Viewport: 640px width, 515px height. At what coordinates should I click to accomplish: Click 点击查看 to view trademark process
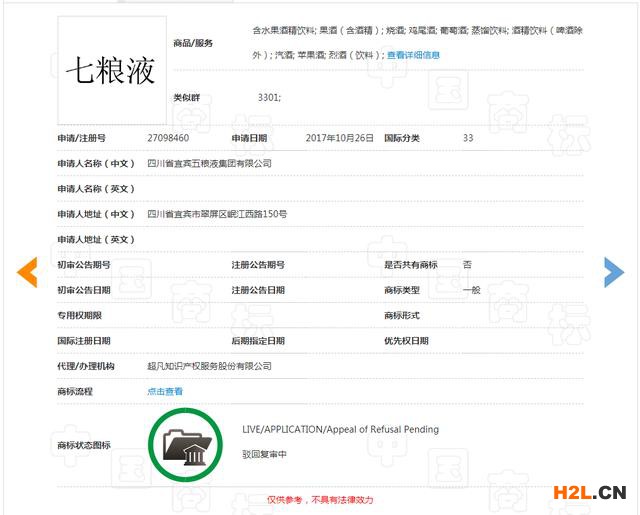point(165,391)
